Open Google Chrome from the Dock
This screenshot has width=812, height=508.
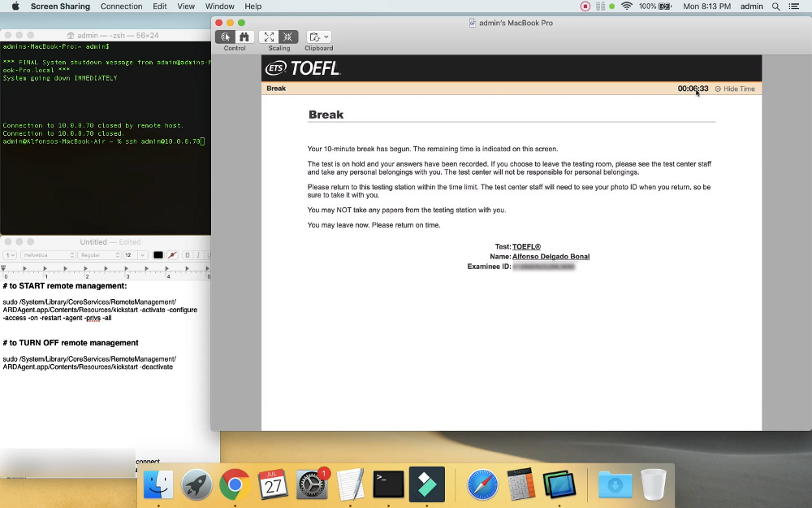click(234, 485)
